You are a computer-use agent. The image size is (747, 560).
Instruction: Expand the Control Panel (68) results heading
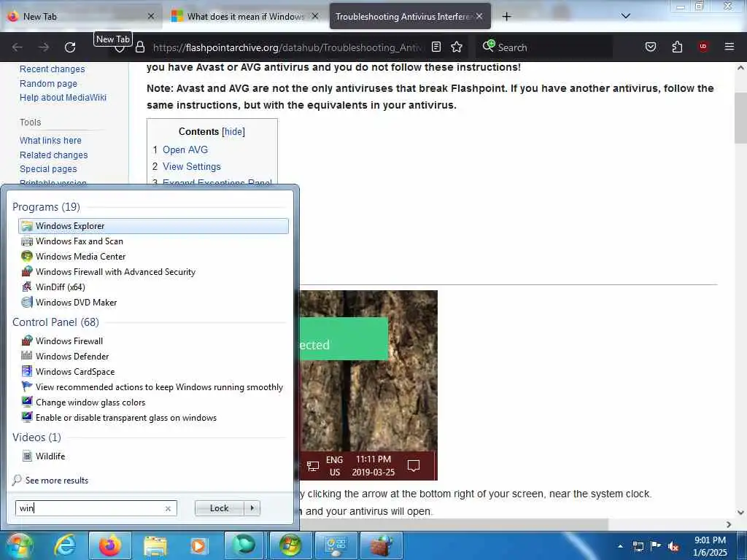[x=55, y=322]
